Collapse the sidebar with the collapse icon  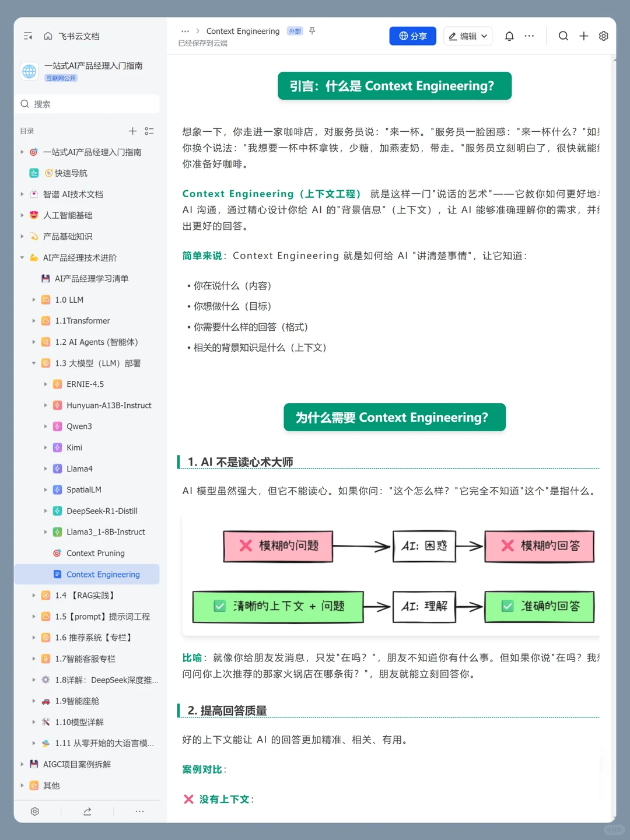[x=27, y=36]
